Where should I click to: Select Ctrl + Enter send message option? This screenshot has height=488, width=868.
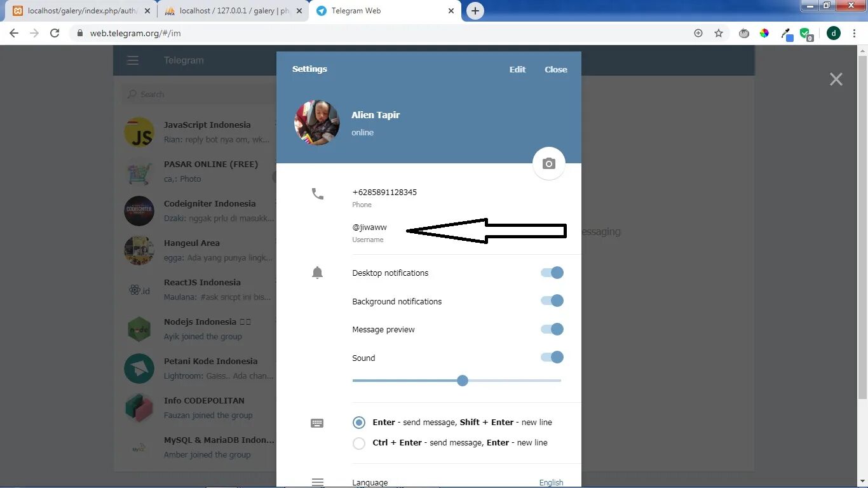[x=359, y=443]
